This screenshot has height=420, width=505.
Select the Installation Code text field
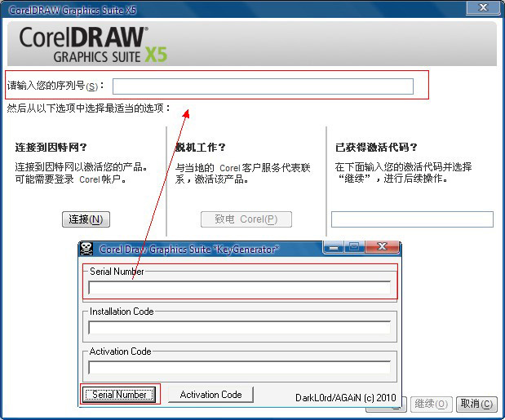(x=239, y=327)
